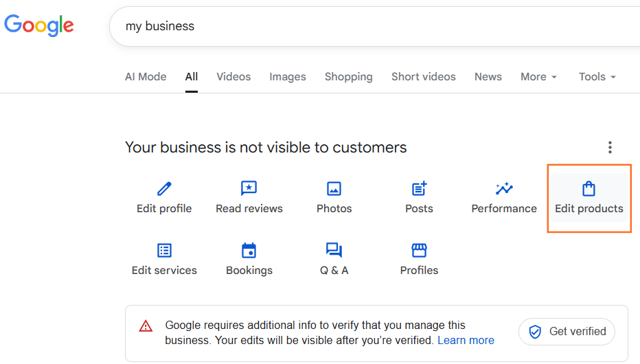Open the three-dot business options menu
Viewport: 640px width, 364px height.
point(610,147)
